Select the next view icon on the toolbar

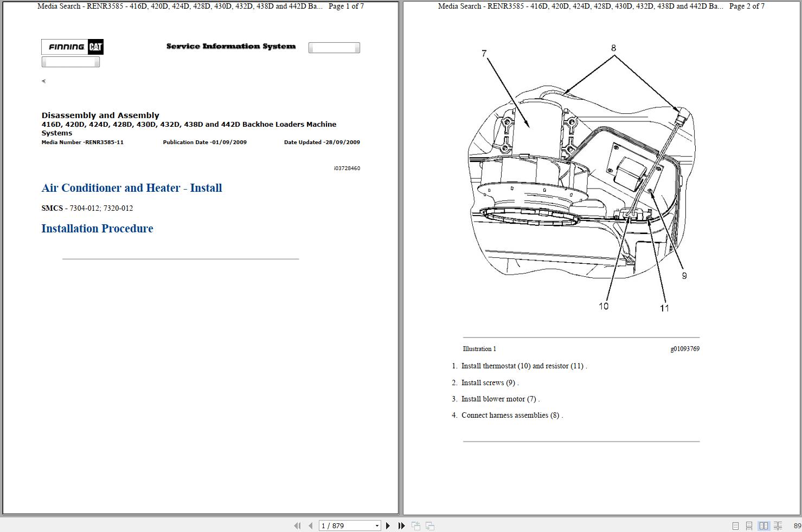[429, 525]
